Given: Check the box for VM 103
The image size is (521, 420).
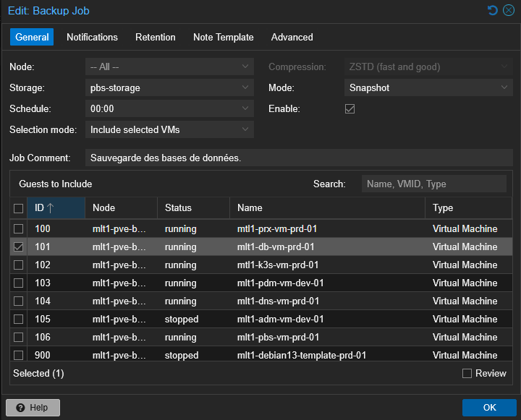Looking at the screenshot, I should 19,283.
